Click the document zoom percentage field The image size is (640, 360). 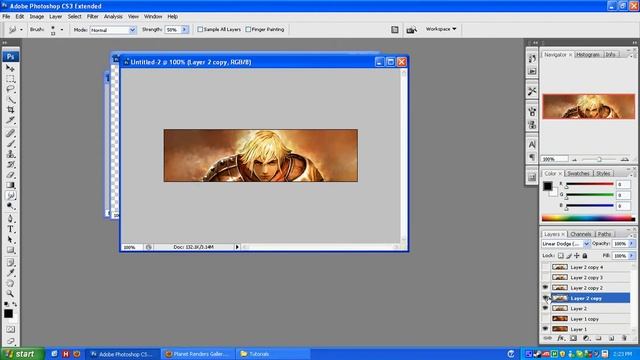pos(131,247)
